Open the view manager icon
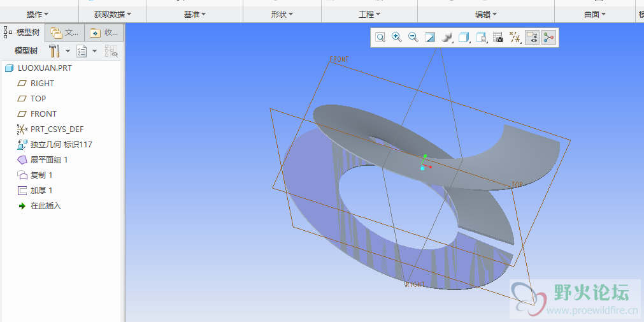This screenshot has height=322, width=644. (x=482, y=38)
